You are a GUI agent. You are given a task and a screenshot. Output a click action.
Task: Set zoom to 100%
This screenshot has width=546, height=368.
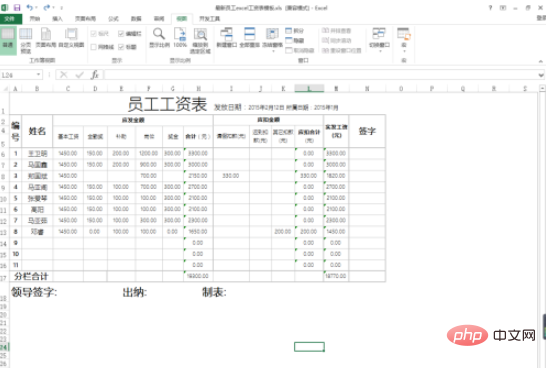[180, 38]
